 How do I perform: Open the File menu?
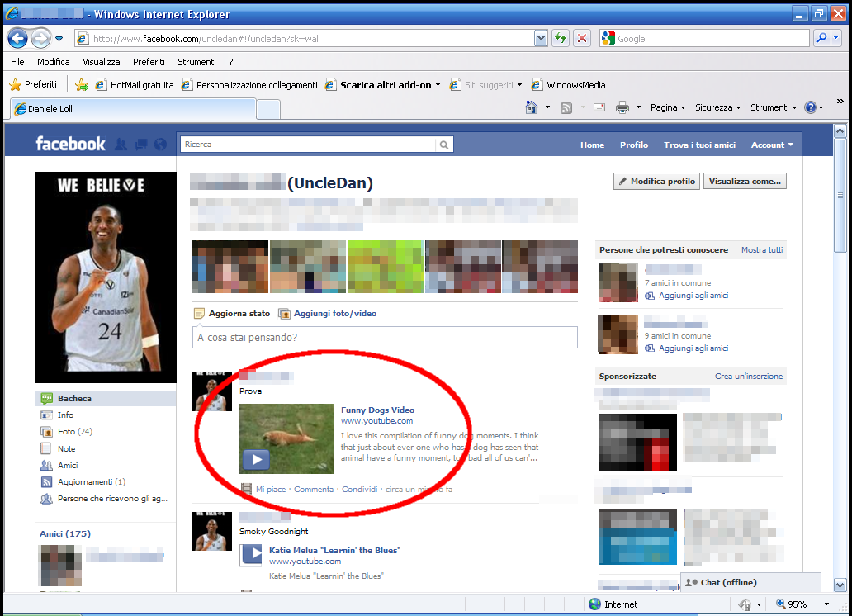[x=17, y=62]
